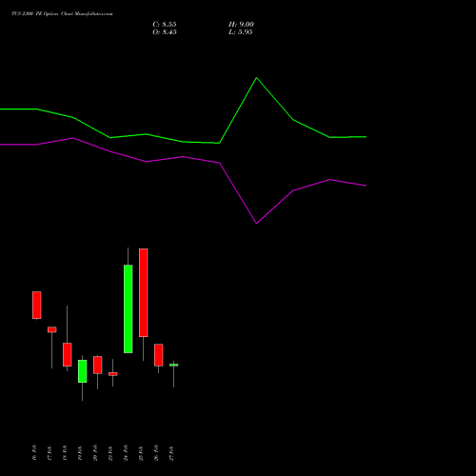Select the low value 'L: 5.95'
476x476 pixels.
click(241, 32)
